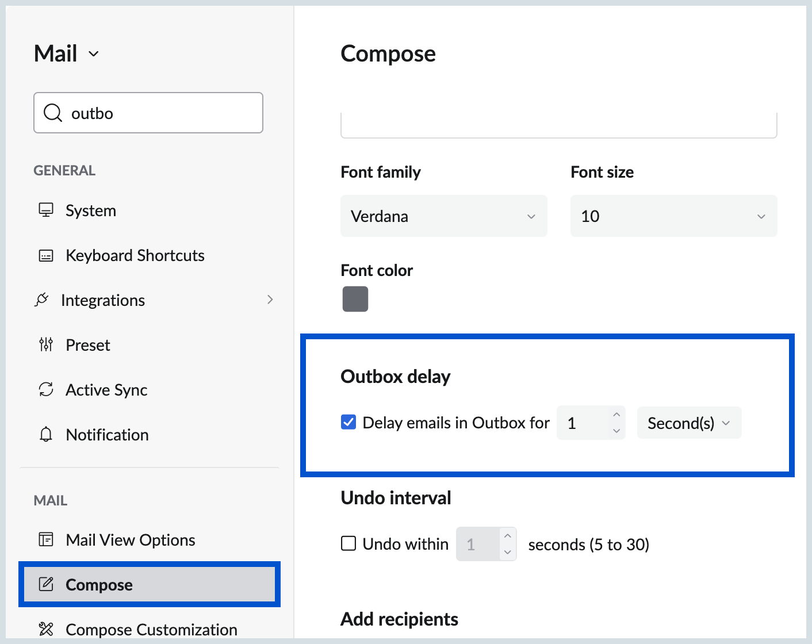This screenshot has width=812, height=644.
Task: Enable the Undo within checkbox
Action: click(348, 543)
